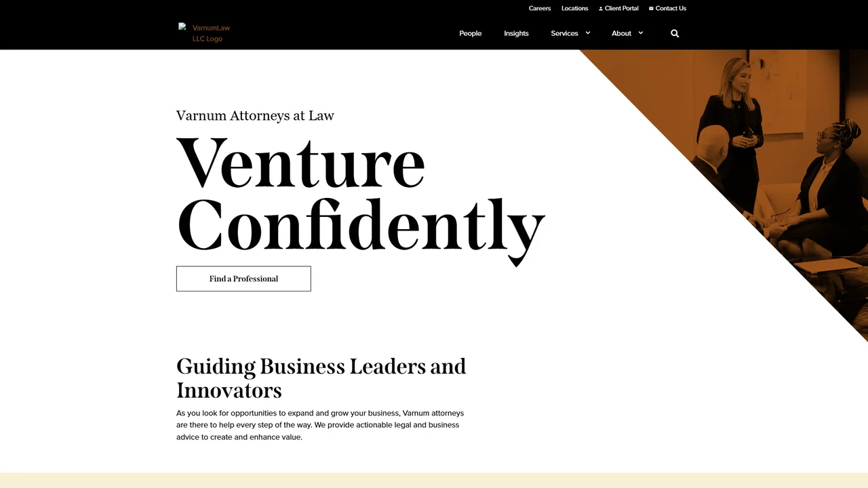
Task: Click the Find a Professional button
Action: (x=243, y=279)
